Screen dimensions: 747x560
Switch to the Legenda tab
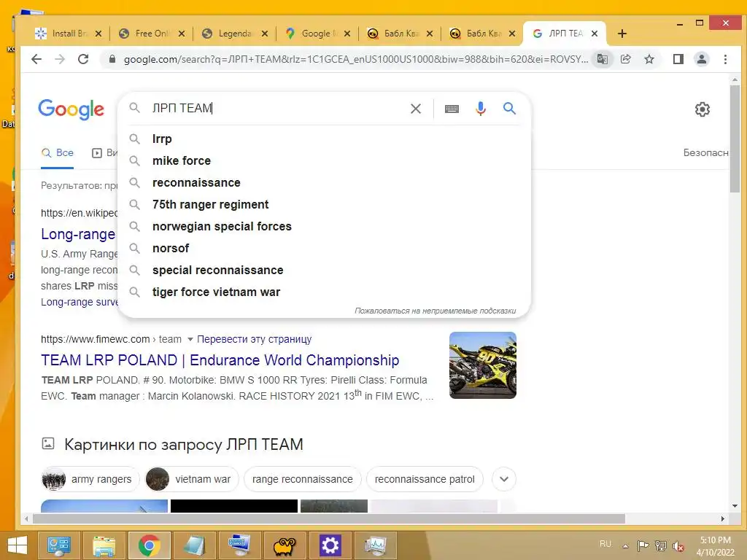point(234,34)
